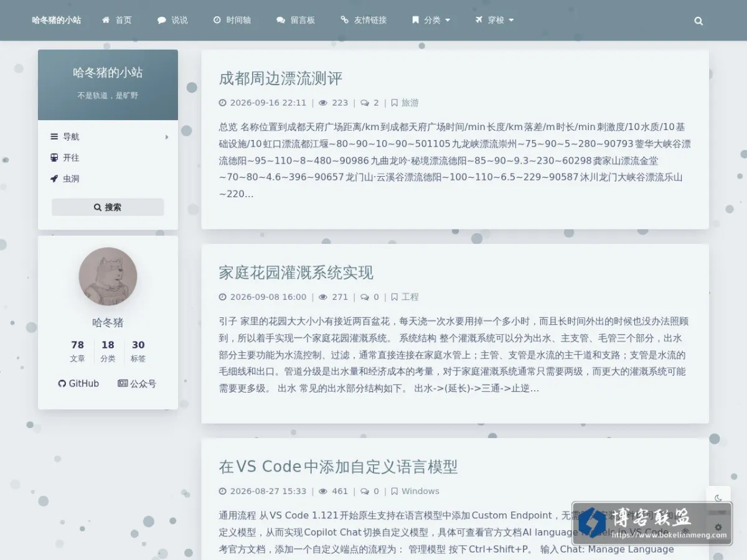
Task: Click the bookmark icon beside 旅游
Action: click(x=394, y=103)
